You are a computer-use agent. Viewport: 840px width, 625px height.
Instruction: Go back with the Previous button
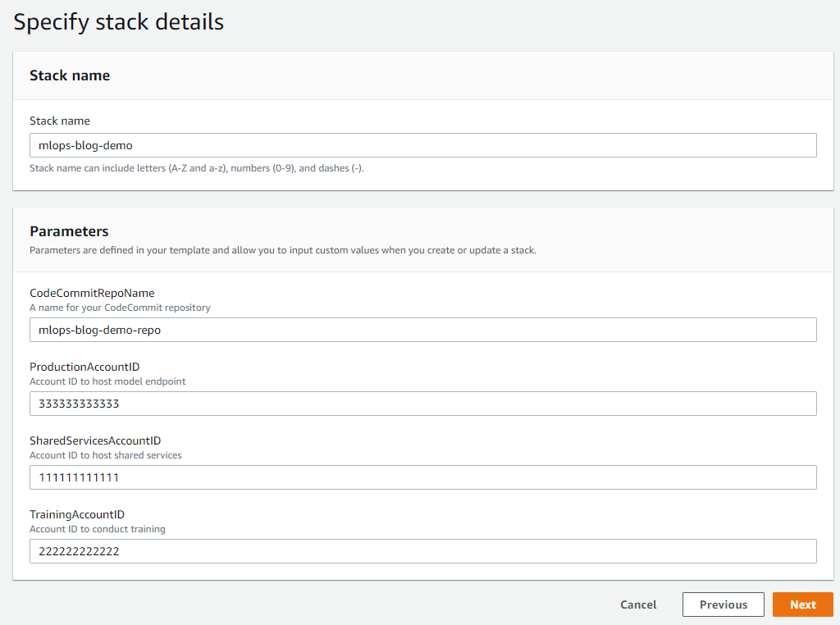724,604
